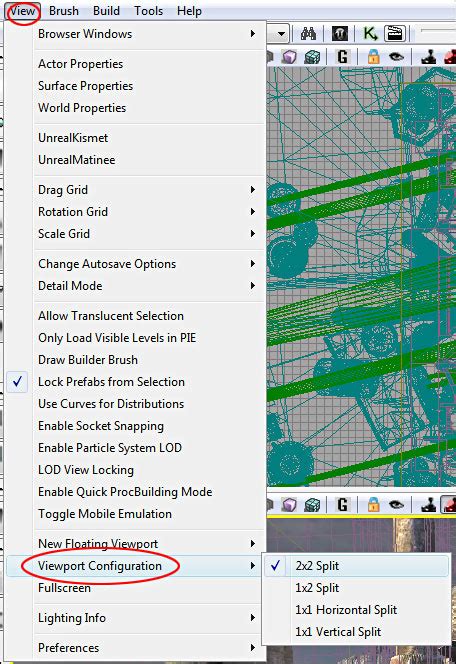
Task: Enable Quick ProcBuilding Mode
Action: 135,492
